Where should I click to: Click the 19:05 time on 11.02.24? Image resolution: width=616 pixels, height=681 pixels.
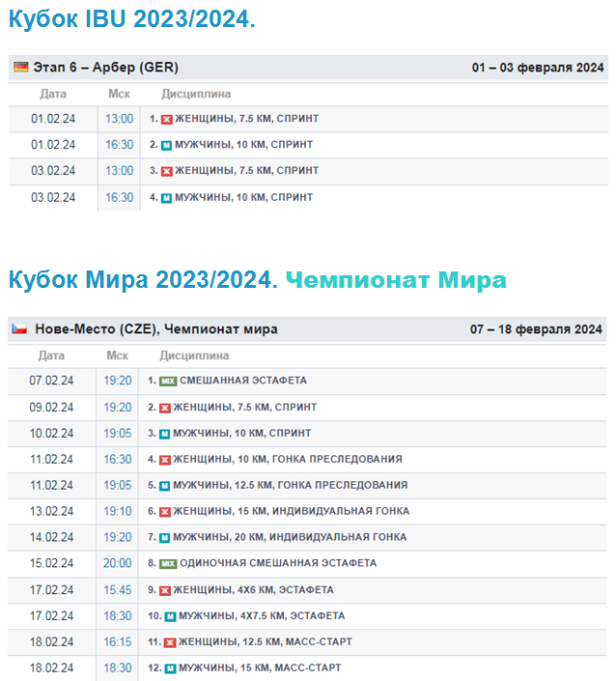[x=118, y=486]
